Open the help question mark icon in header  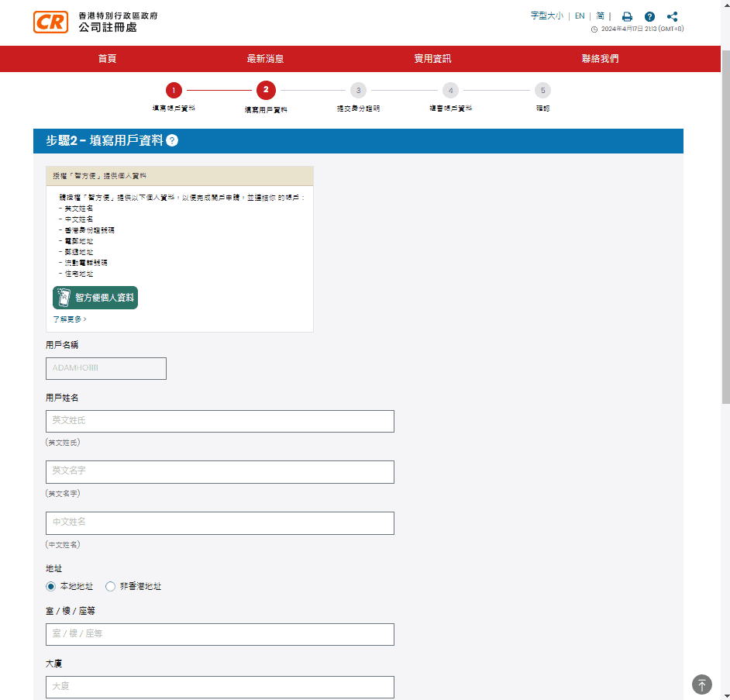click(x=649, y=16)
